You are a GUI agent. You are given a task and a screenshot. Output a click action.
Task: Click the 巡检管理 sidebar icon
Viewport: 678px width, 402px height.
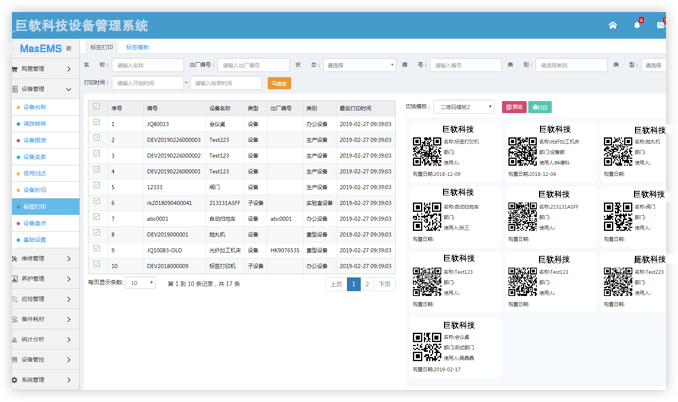15,299
